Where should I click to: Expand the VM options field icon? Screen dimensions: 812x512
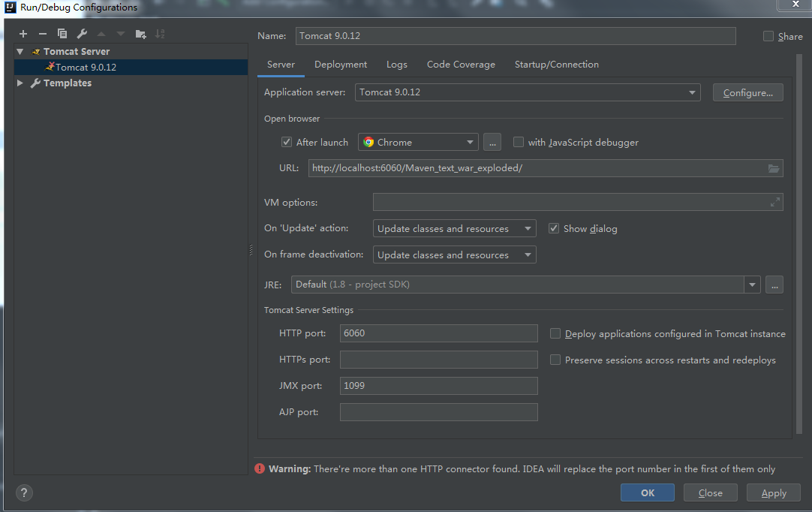coord(774,202)
